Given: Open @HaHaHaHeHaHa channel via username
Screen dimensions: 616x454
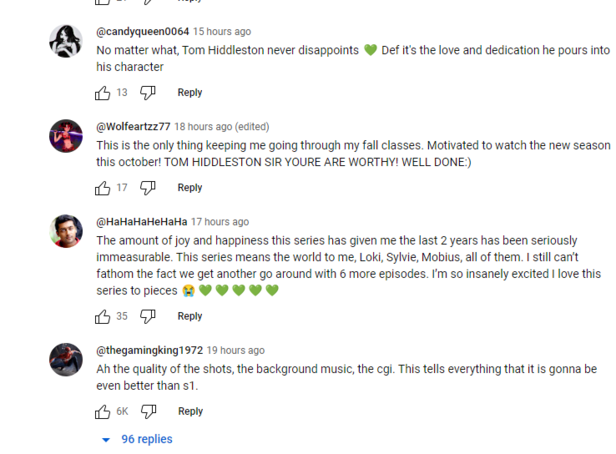Looking at the screenshot, I should 141,222.
